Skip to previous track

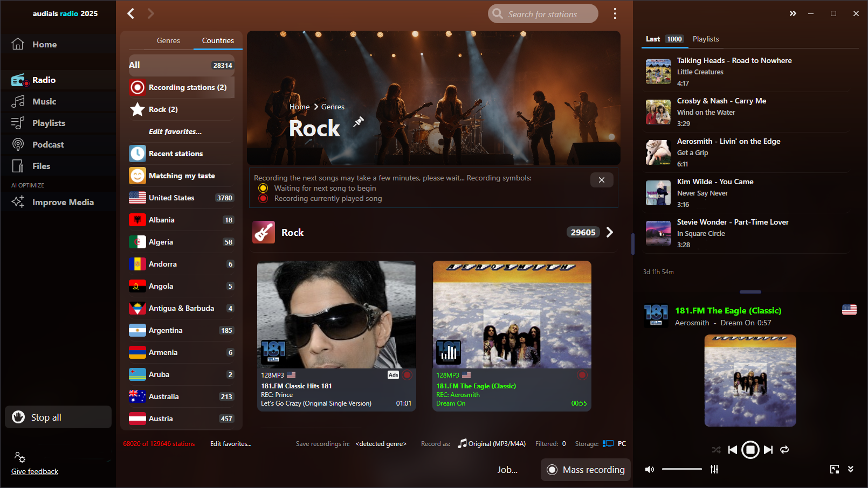[733, 450]
